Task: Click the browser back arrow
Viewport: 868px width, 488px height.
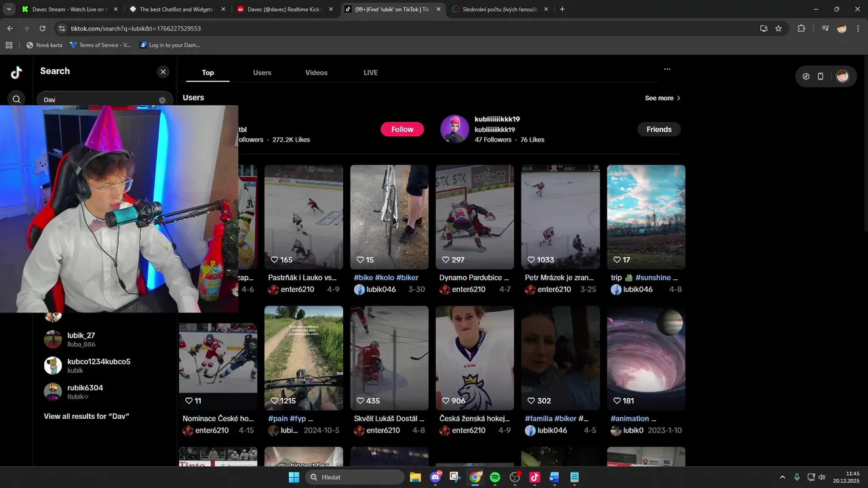Action: click(9, 28)
